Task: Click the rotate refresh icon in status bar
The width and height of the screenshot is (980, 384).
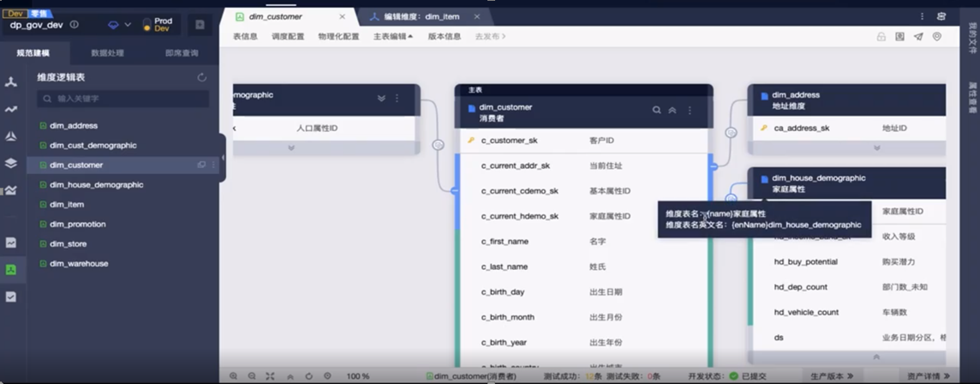Action: tap(308, 376)
